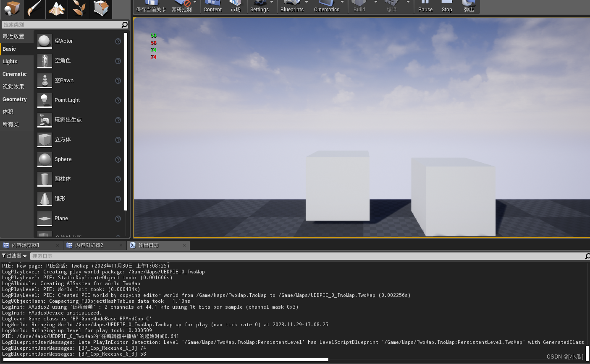Image resolution: width=590 pixels, height=364 pixels.
Task: Open the Settings toolbar button
Action: [260, 6]
